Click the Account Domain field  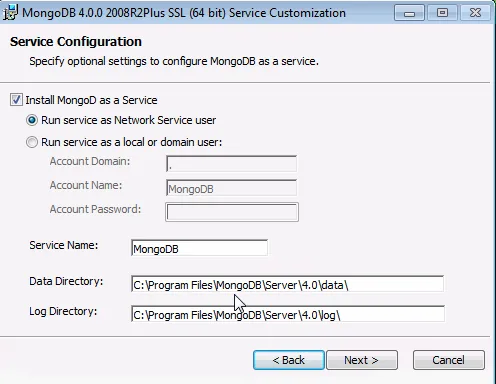click(x=231, y=164)
